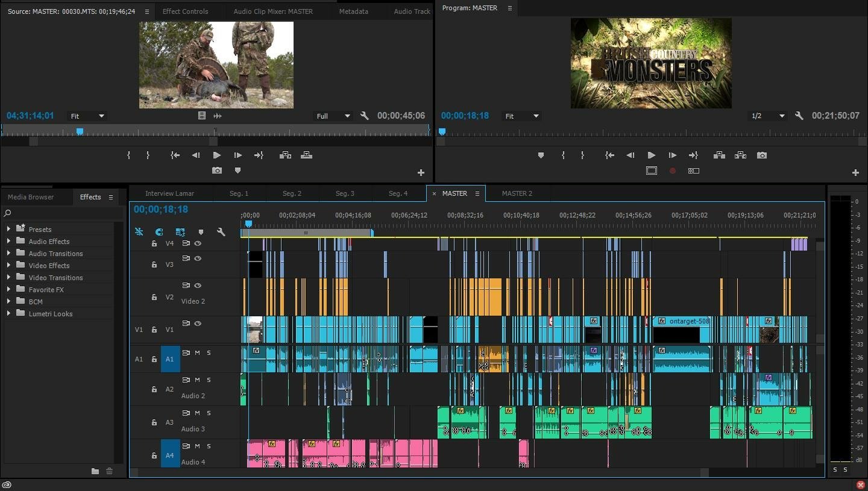Solo track A4
Viewport: 868px width, 491px height.
[209, 446]
